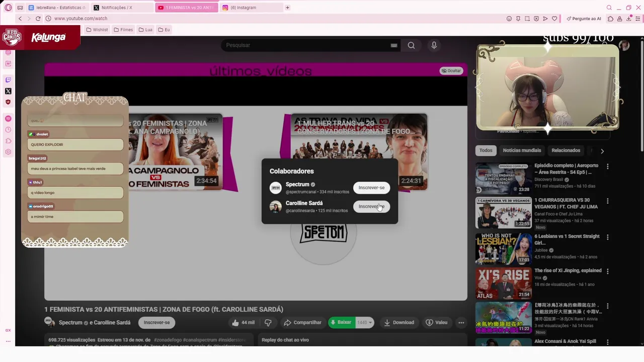644x362 pixels.
Task: Open the Filmes bookmark folder
Action: pyautogui.click(x=123, y=30)
